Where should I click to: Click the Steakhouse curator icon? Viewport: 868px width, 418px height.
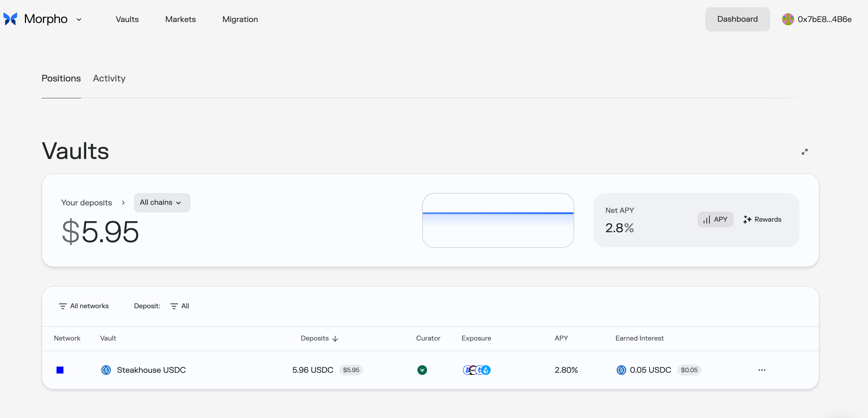(x=422, y=370)
